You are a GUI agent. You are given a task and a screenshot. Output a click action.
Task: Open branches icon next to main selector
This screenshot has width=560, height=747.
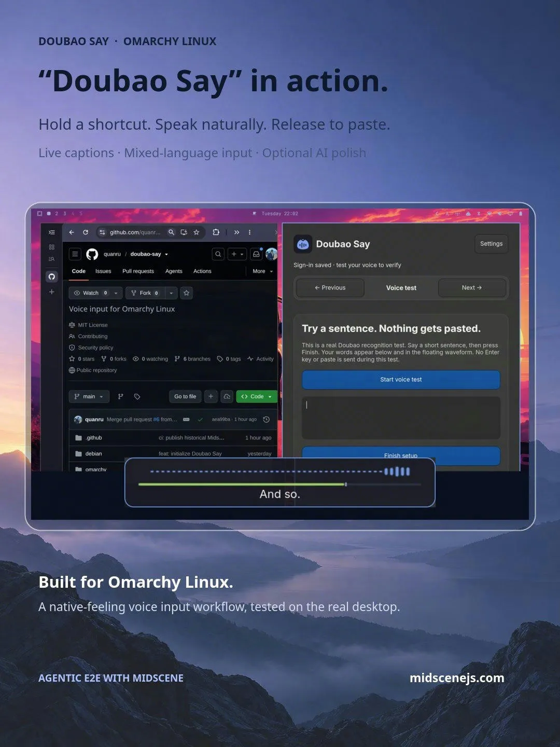(x=121, y=397)
